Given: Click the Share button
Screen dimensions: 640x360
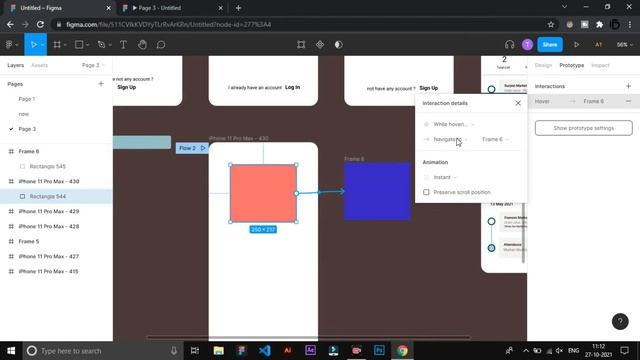Looking at the screenshot, I should pyautogui.click(x=550, y=44).
